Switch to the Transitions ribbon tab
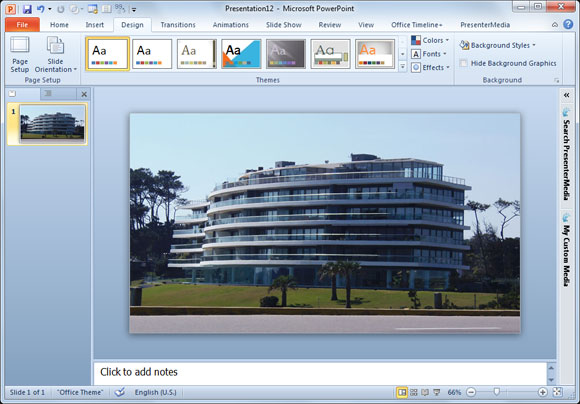The height and width of the screenshot is (404, 580). click(x=178, y=25)
